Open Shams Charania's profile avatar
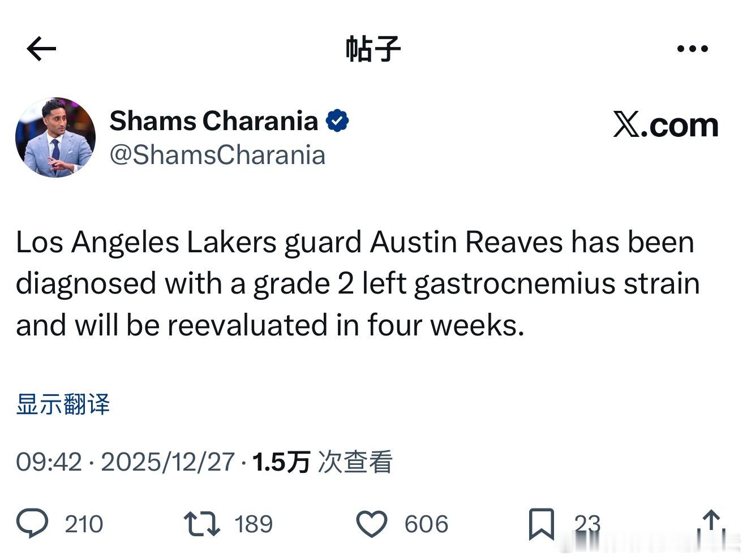The image size is (747, 560). [55, 136]
